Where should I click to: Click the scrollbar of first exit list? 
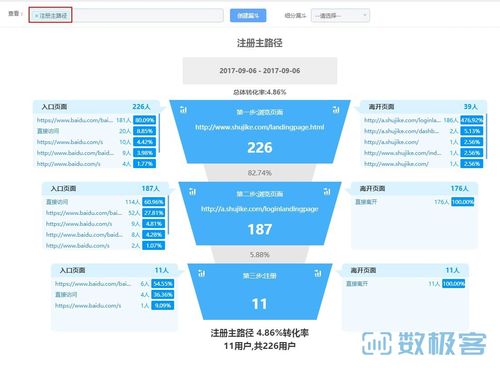click(486, 136)
